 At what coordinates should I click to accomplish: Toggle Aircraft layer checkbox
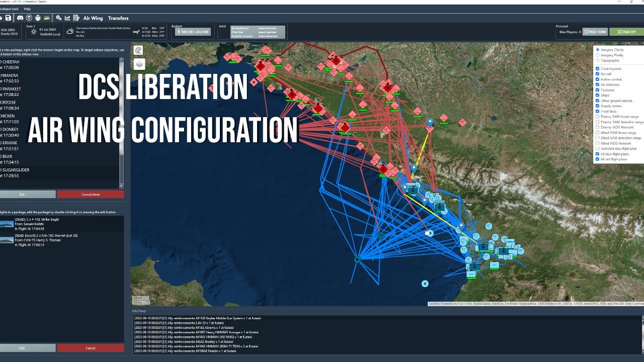click(x=597, y=74)
